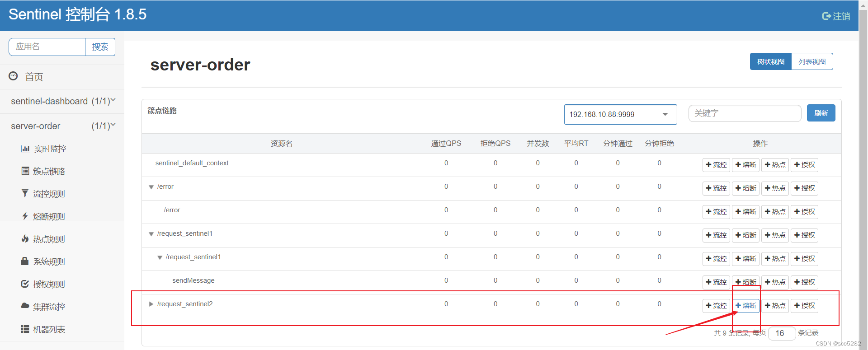Add 授权 rule for /request_sentinel2
868x350 pixels.
point(804,306)
